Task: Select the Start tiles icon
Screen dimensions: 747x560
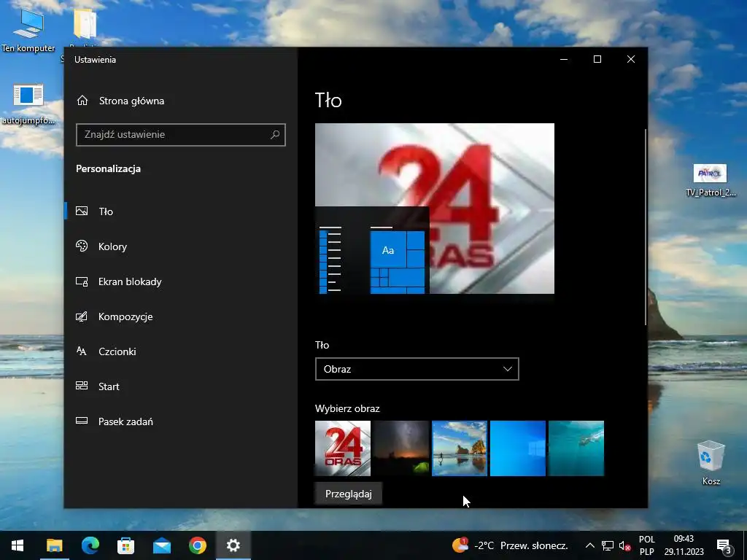Action: point(82,386)
